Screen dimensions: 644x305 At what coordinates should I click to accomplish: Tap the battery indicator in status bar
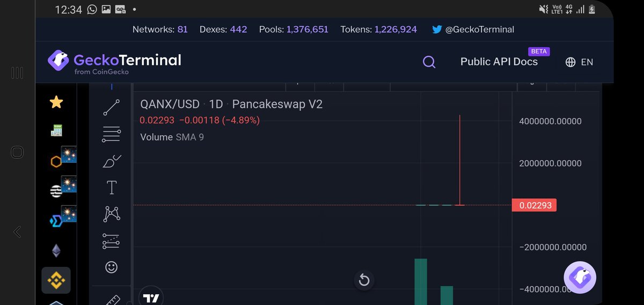[591, 10]
